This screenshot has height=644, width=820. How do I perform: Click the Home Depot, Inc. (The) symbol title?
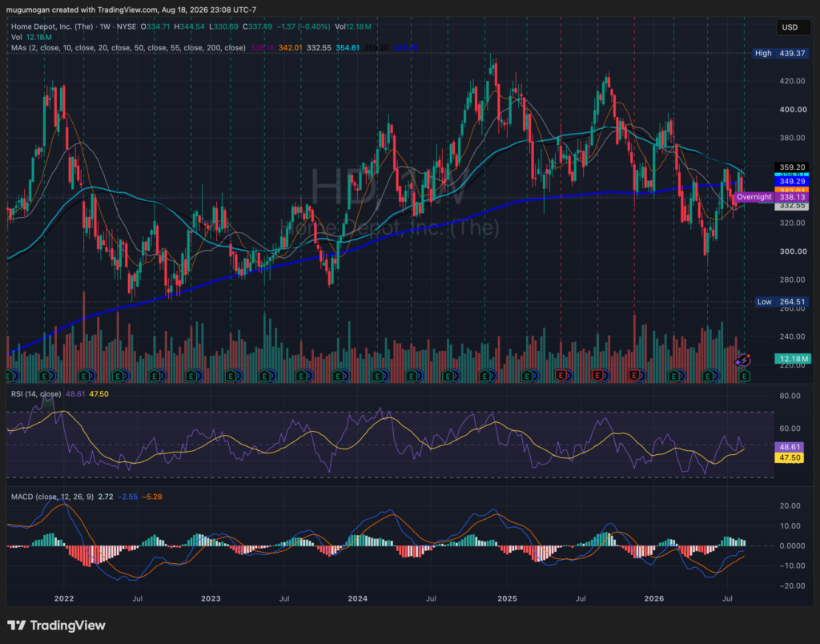pos(52,26)
